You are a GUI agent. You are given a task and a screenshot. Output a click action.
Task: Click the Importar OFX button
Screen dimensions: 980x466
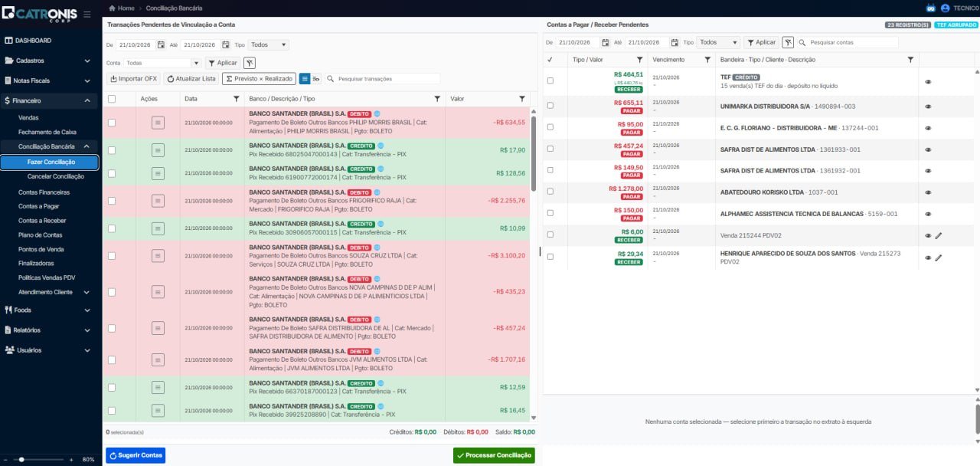coord(134,78)
